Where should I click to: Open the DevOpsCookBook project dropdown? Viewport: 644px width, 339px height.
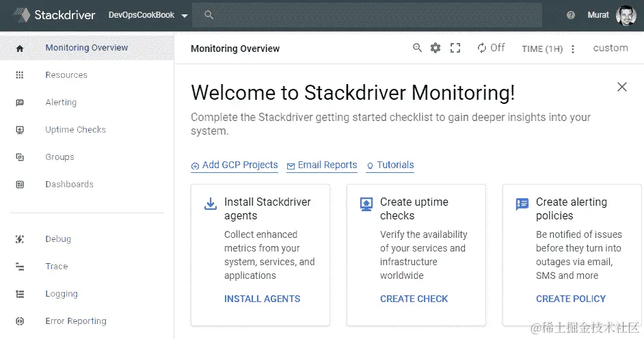(148, 15)
